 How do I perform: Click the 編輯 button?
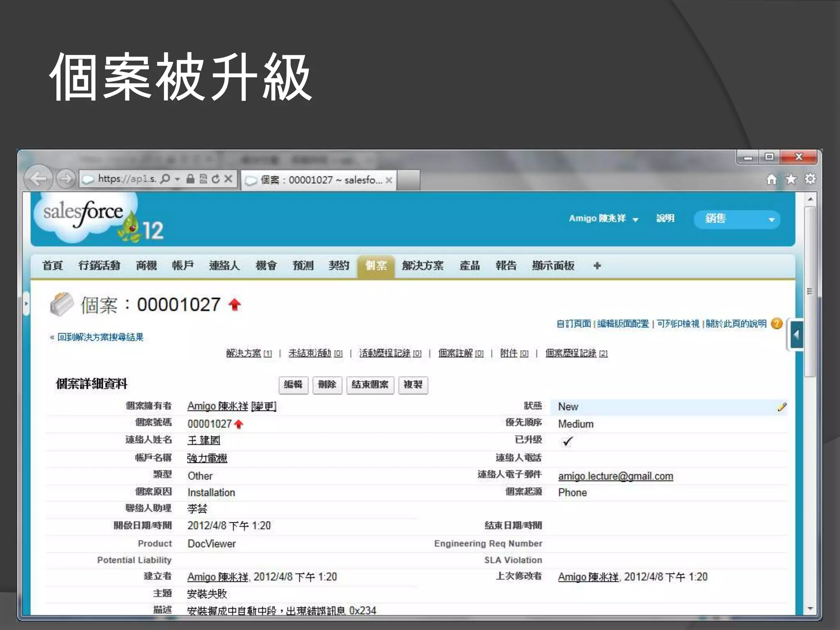point(293,385)
